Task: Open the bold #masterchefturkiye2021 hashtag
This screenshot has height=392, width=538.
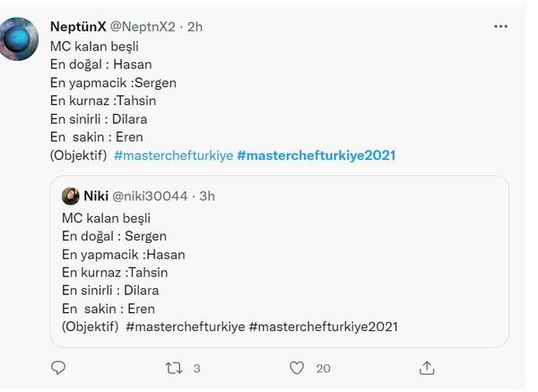Action: point(316,155)
